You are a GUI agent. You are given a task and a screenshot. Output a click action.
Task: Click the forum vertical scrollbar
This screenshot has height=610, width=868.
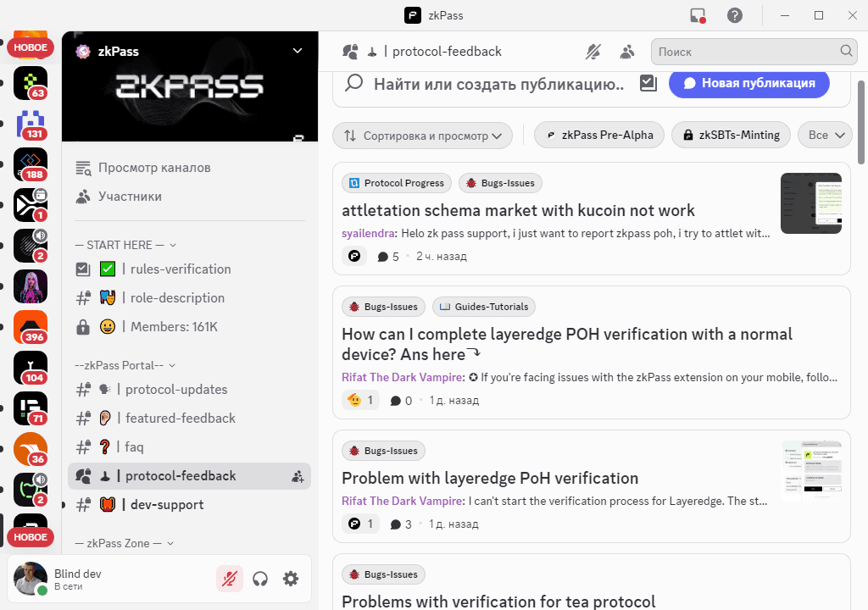click(x=861, y=122)
